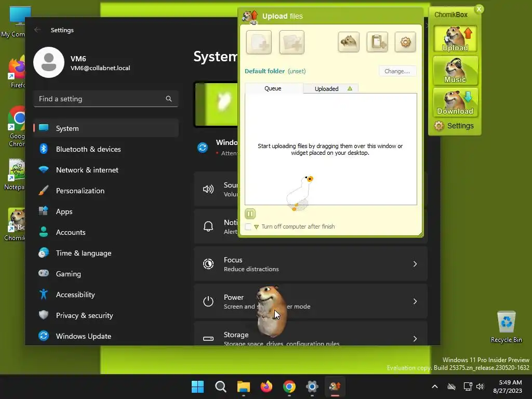
Task: Open Network & internet settings
Action: pos(106,170)
